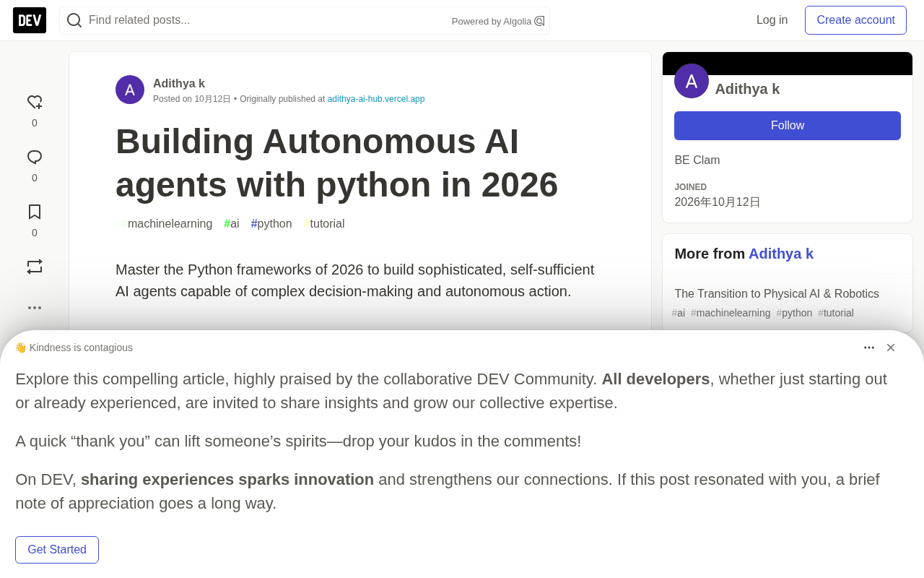Open the Log in page
924x578 pixels.
pyautogui.click(x=772, y=20)
